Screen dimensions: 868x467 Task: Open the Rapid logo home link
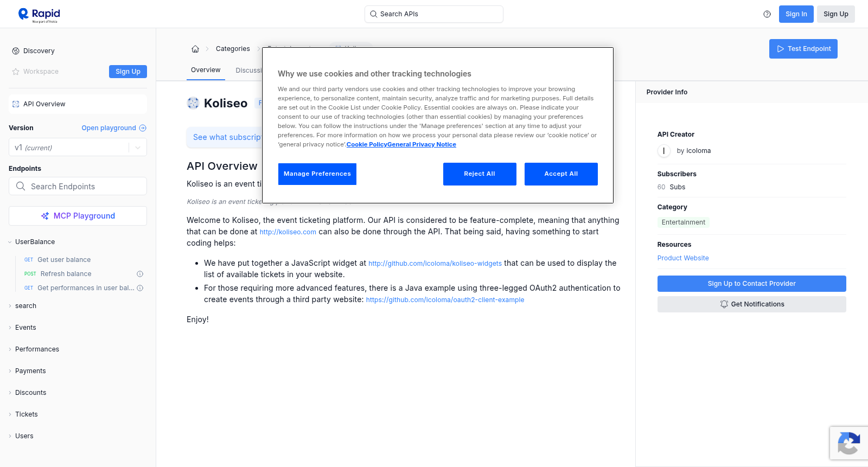[39, 15]
